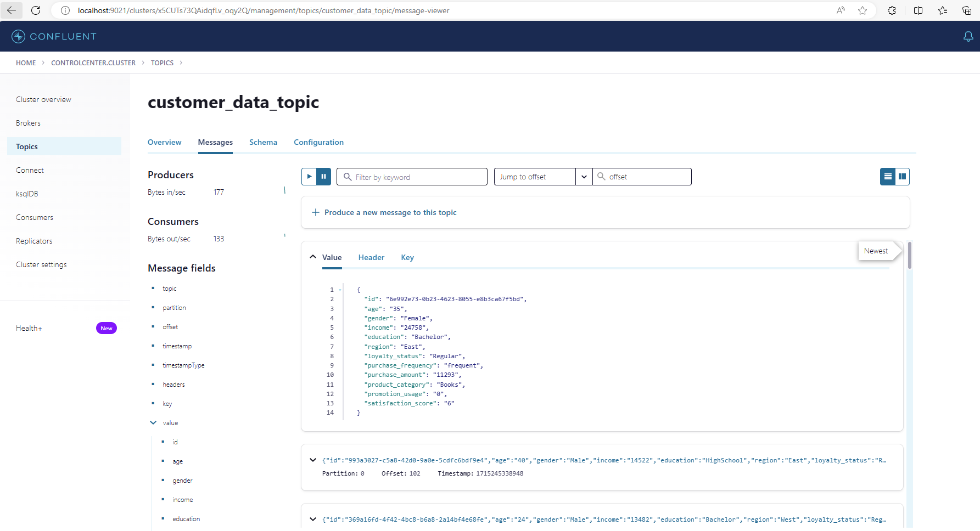
Task: Go to Cluster overview
Action: 43,99
